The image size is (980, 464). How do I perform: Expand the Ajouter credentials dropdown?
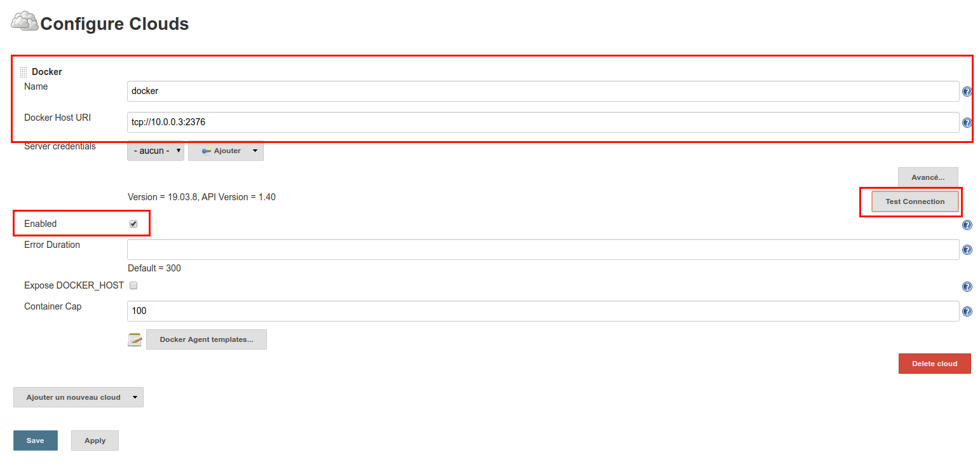(x=226, y=151)
